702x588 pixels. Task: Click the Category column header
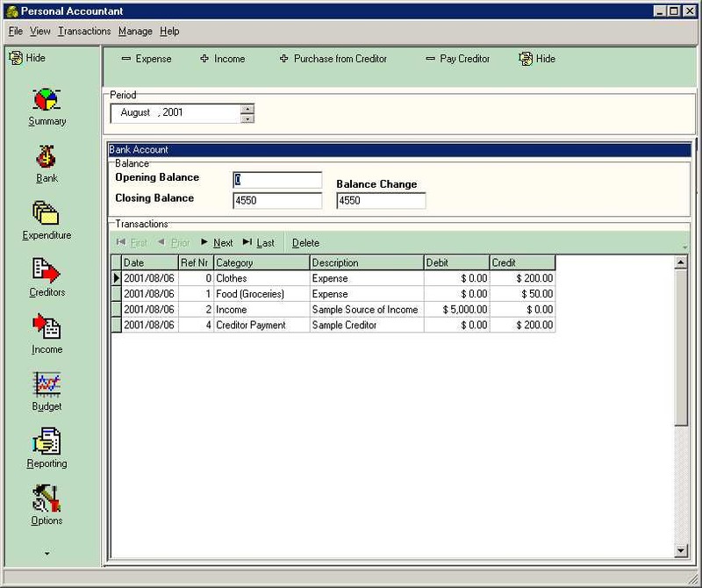pyautogui.click(x=261, y=263)
